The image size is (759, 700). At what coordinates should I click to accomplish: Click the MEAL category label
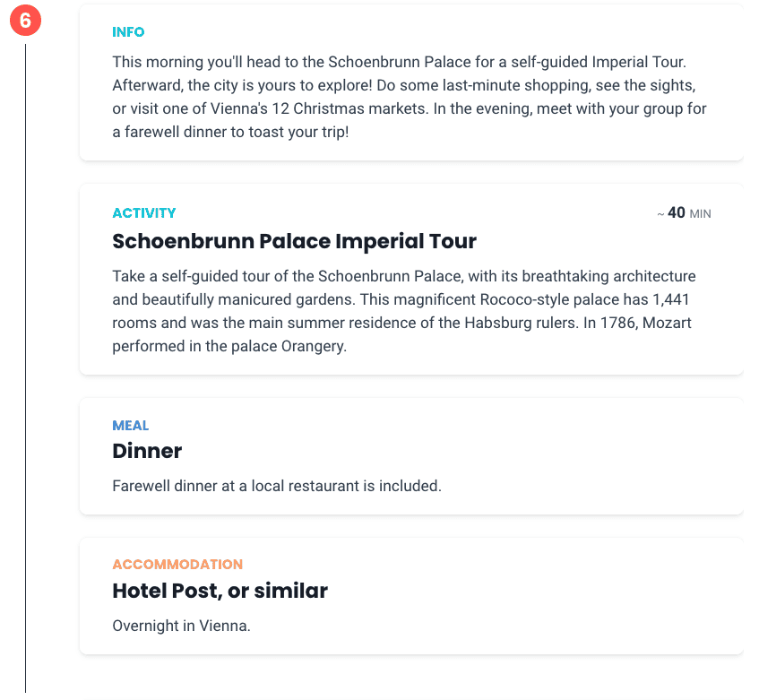(x=131, y=426)
